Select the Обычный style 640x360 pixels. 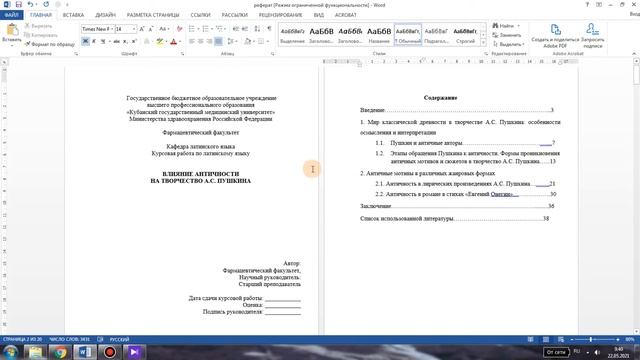click(408, 35)
